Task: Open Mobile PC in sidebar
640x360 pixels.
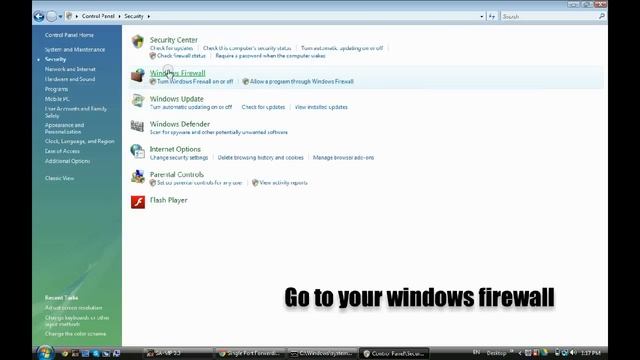Action: tap(57, 99)
